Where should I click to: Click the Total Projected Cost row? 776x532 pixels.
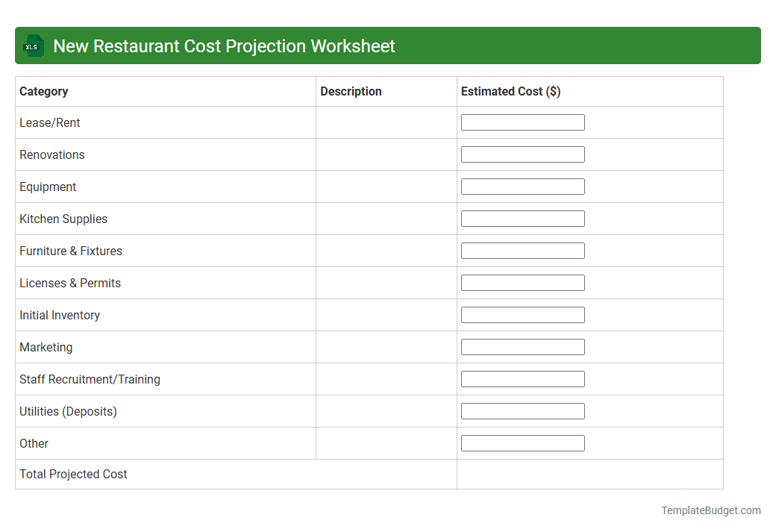tap(73, 474)
